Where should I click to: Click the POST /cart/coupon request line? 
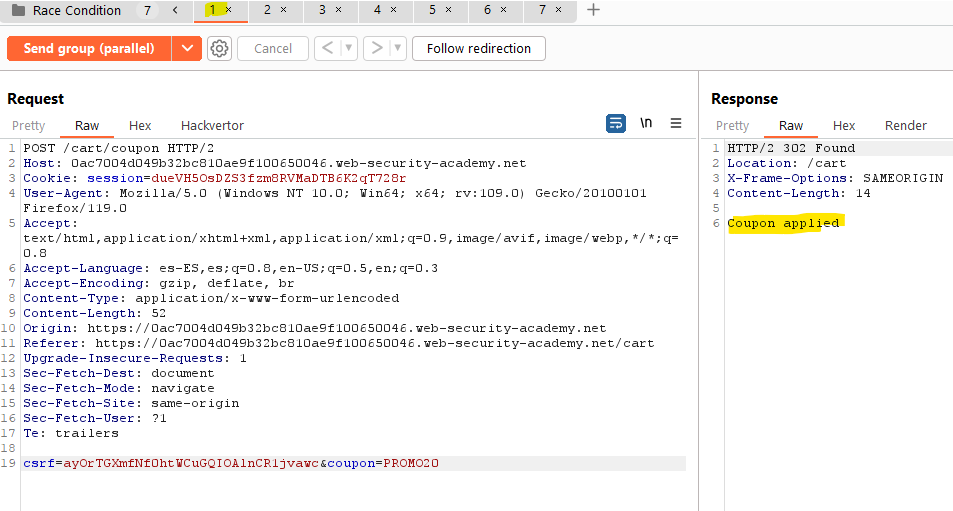point(119,148)
